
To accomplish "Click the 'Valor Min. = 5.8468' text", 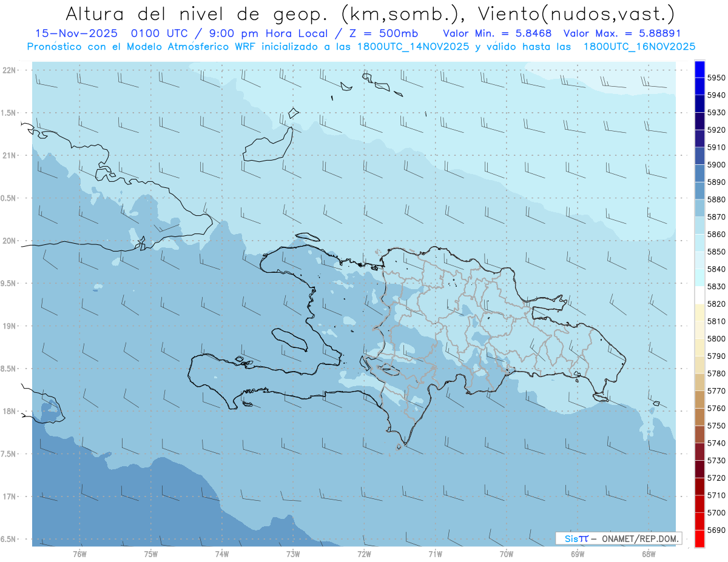I will click(497, 33).
